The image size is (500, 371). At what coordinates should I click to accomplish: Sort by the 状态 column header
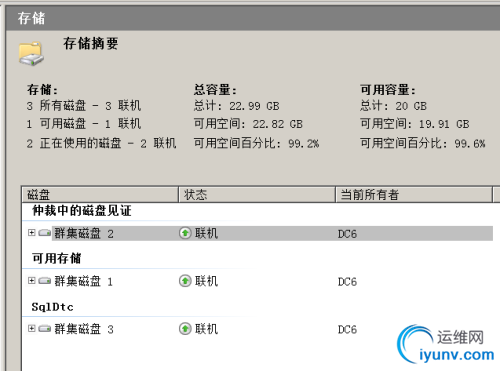tap(257, 195)
